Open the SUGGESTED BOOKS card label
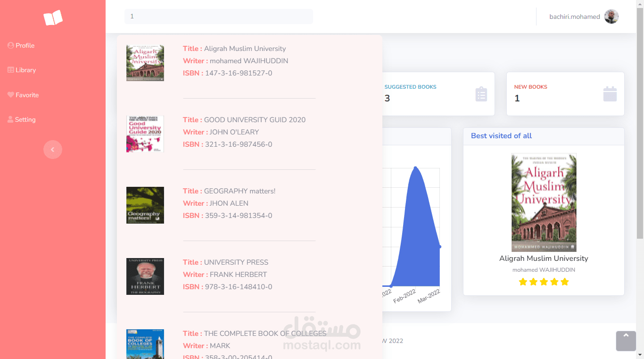 pos(411,87)
